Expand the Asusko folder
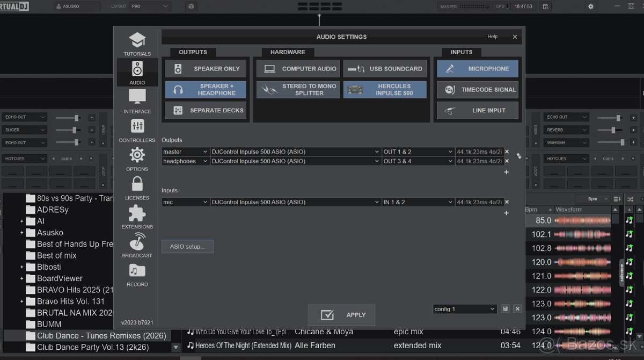This screenshot has height=360, width=644. [x=22, y=233]
